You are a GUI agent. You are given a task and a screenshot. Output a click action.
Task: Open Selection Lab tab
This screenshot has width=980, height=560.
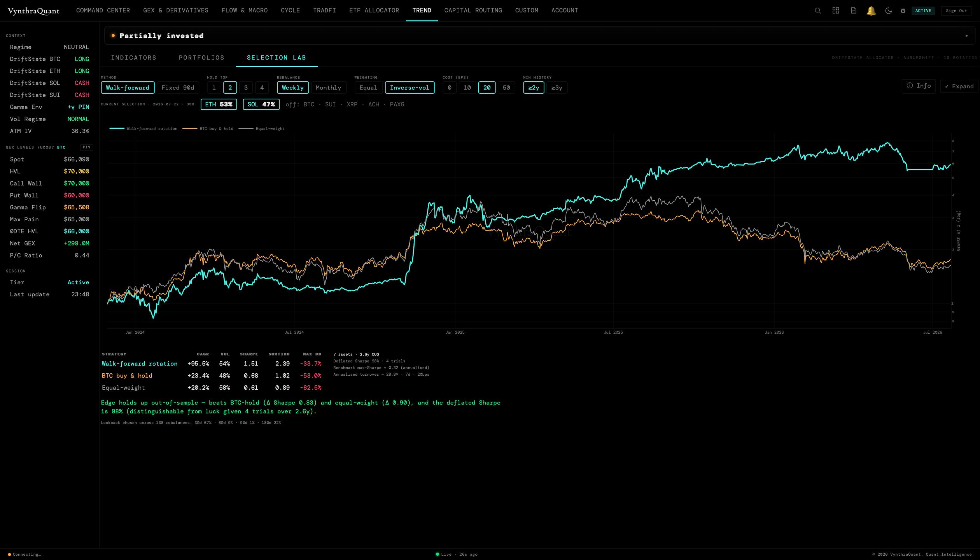(x=276, y=58)
